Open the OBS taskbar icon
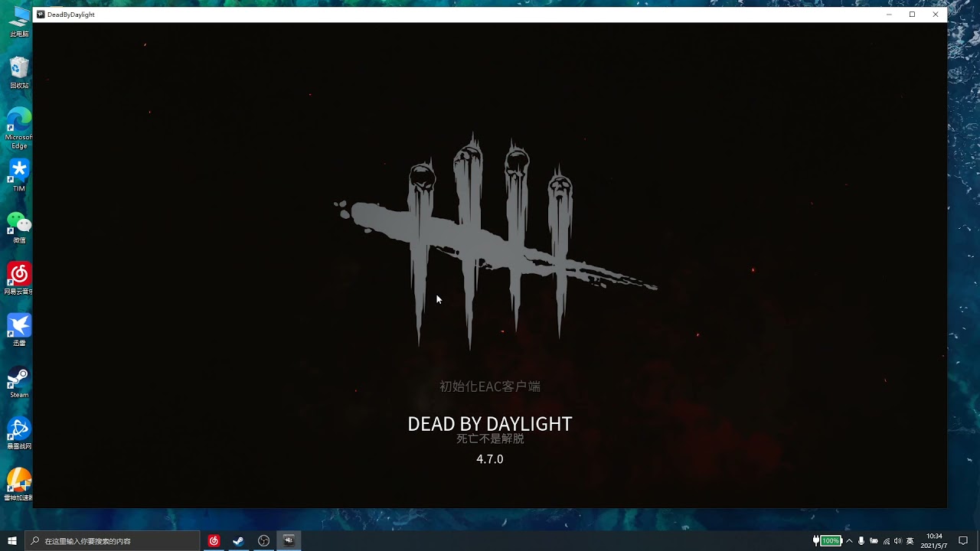980x551 pixels. (x=263, y=541)
